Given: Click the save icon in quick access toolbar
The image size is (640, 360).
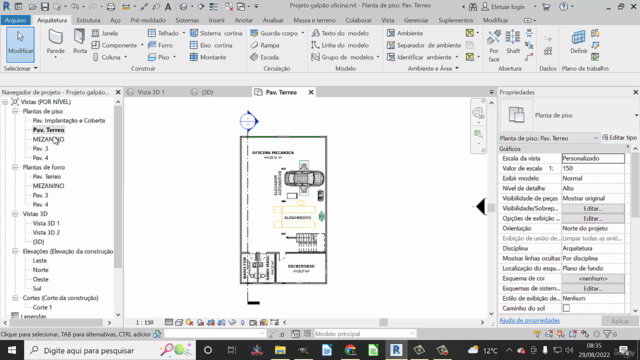Looking at the screenshot, I should 45,7.
